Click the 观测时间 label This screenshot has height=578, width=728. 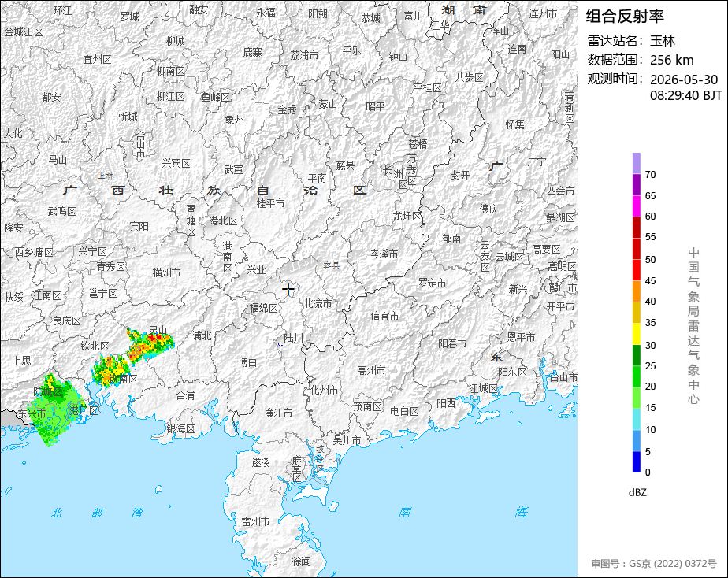[x=615, y=79]
